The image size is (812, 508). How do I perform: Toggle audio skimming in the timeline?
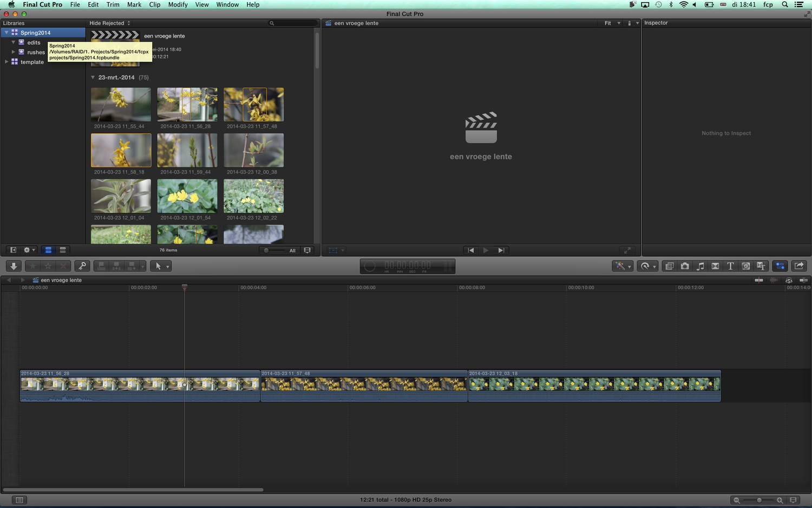point(774,280)
